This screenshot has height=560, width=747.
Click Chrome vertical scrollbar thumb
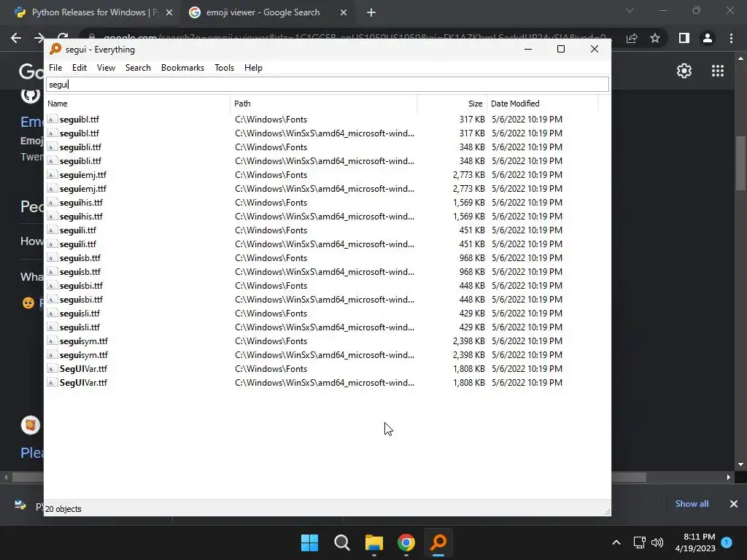click(740, 163)
